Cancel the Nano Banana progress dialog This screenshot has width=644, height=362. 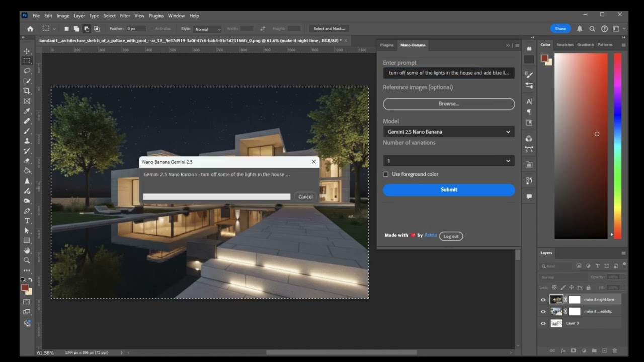coord(305,197)
